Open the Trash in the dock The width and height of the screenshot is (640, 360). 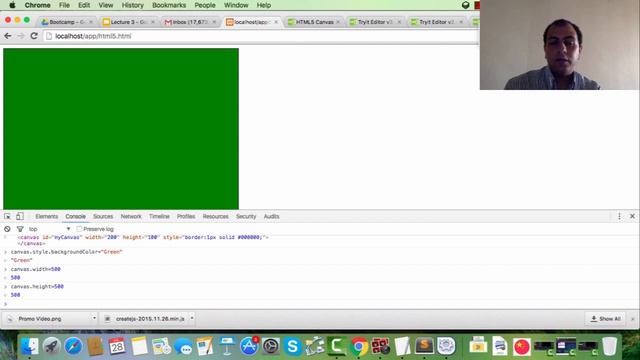coord(609,347)
